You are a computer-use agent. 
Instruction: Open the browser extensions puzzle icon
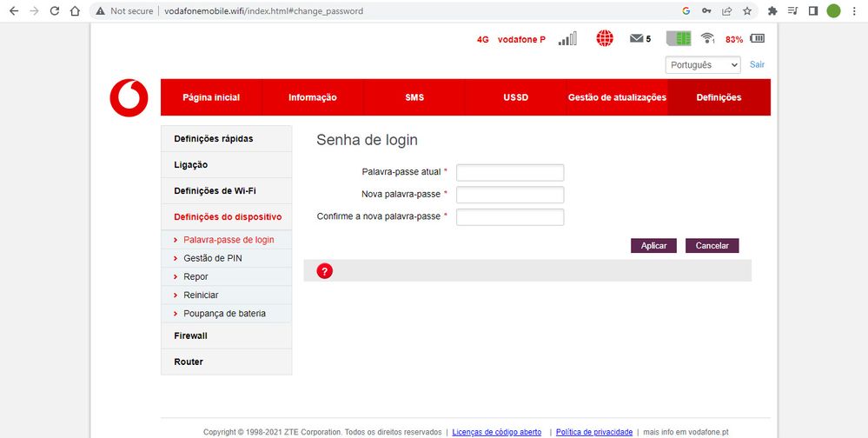point(772,11)
